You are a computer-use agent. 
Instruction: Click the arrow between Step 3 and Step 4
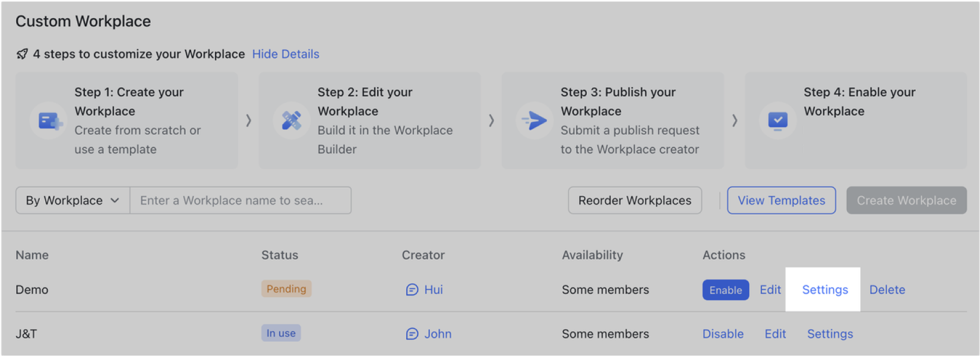tap(735, 121)
